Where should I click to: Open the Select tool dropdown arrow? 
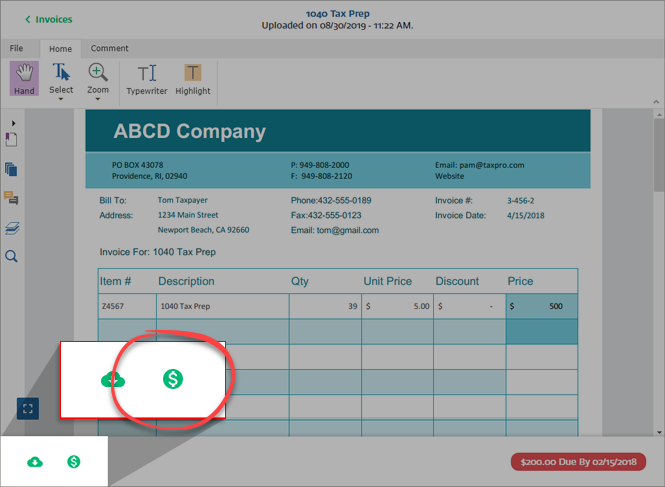click(x=61, y=99)
